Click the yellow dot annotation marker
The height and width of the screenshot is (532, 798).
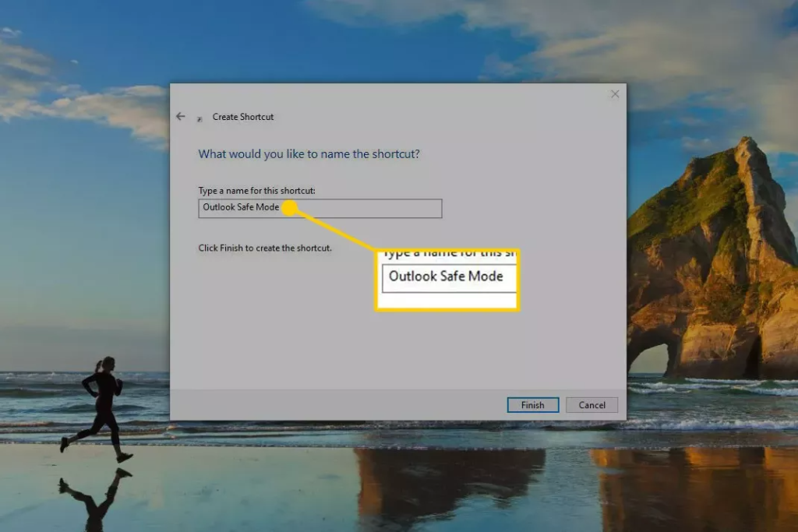[x=288, y=208]
